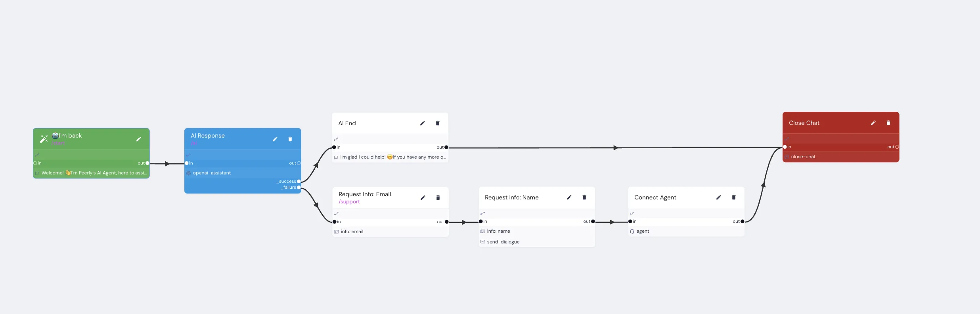Click the Close Chat out port
Screen dimensions: 980x314
(x=897, y=147)
